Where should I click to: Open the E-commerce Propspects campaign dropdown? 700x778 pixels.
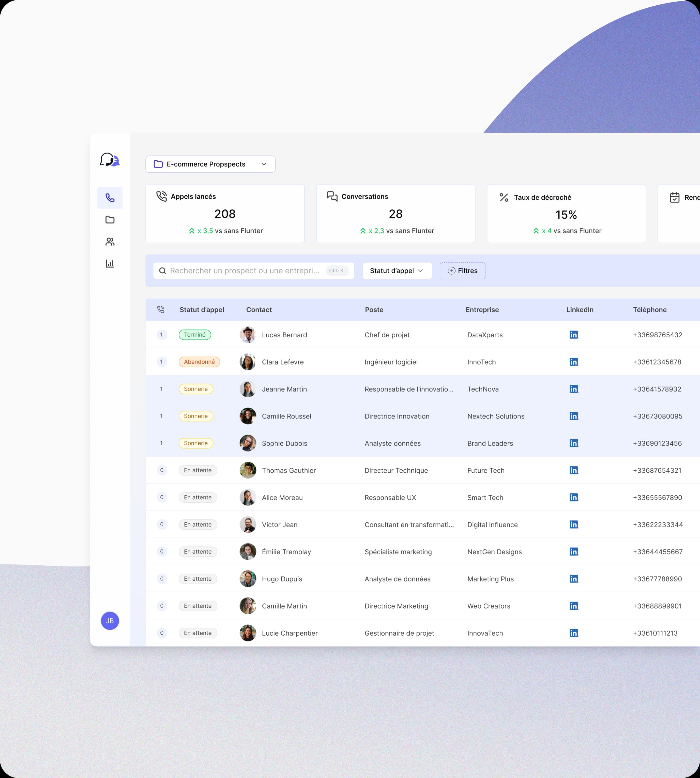(x=210, y=164)
